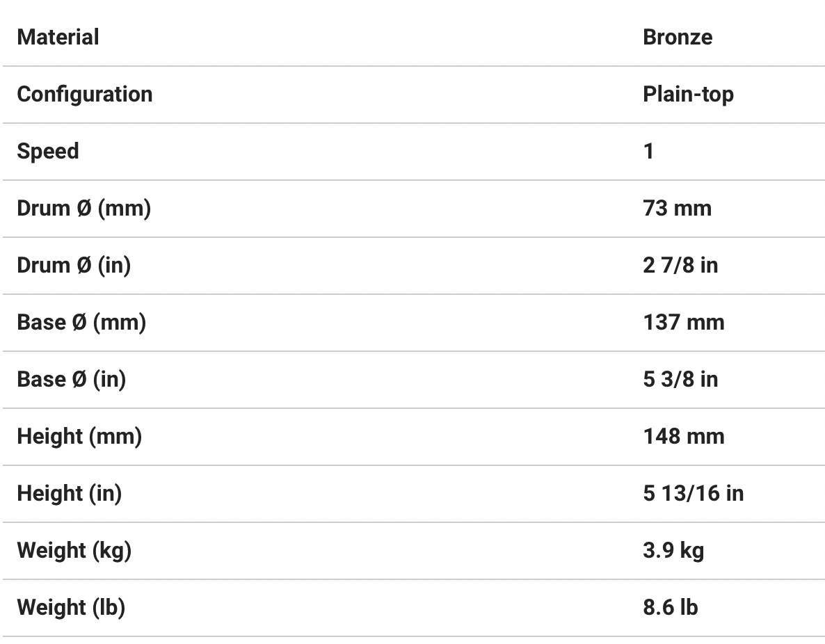The height and width of the screenshot is (644, 825).
Task: Select the 148 mm height value
Action: [683, 436]
